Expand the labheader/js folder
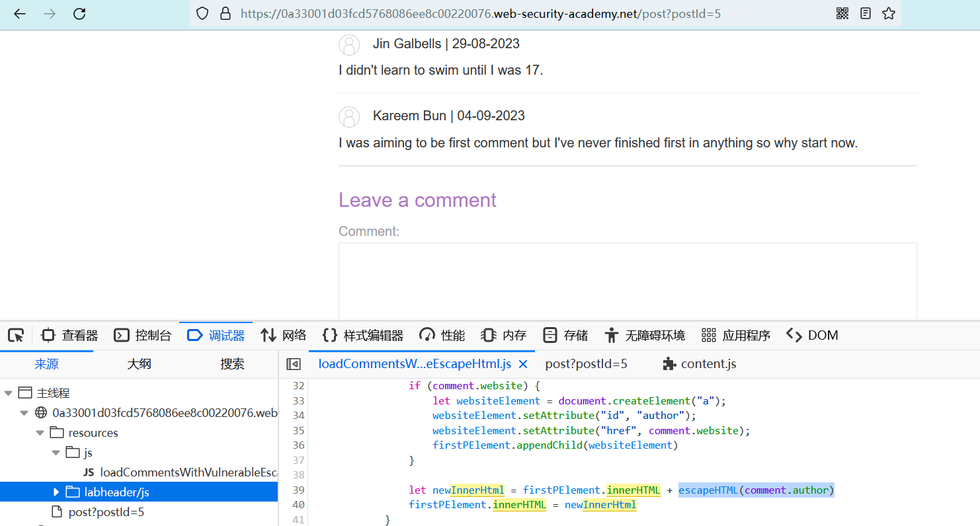980x526 pixels. coord(56,492)
